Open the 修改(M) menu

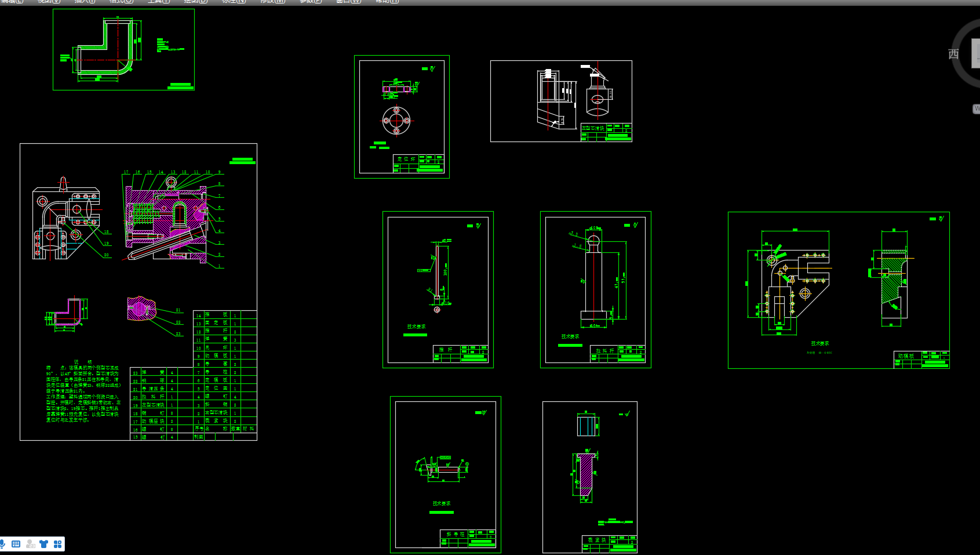point(272,2)
